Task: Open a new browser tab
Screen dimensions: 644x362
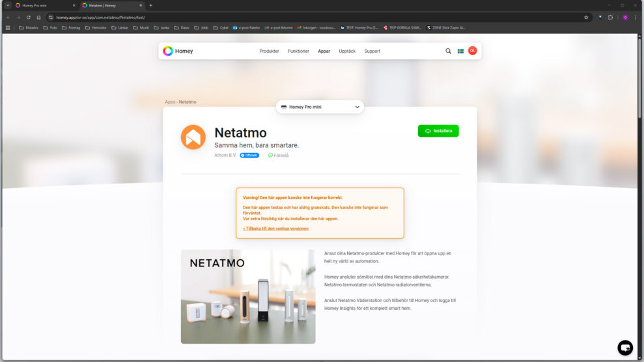Action: pos(150,5)
